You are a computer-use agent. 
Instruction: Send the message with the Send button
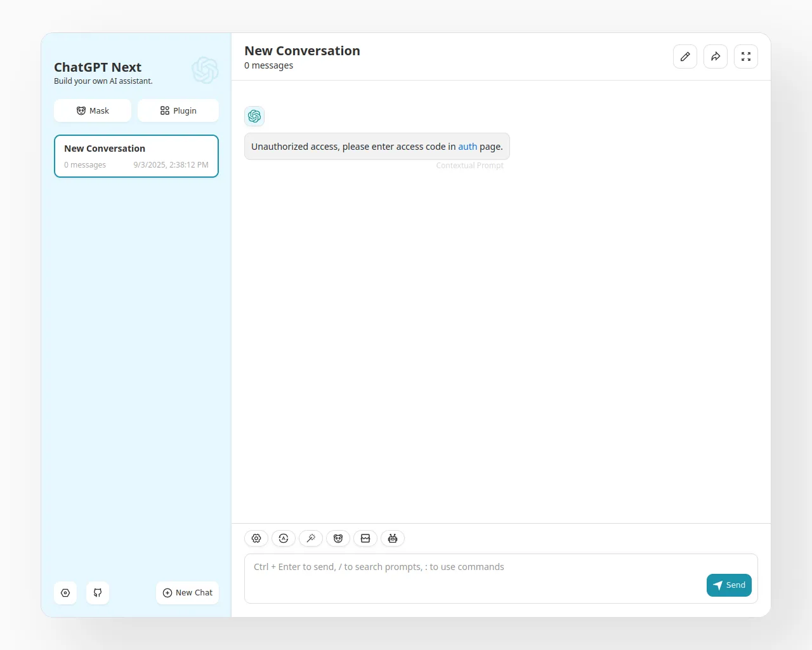click(x=729, y=585)
